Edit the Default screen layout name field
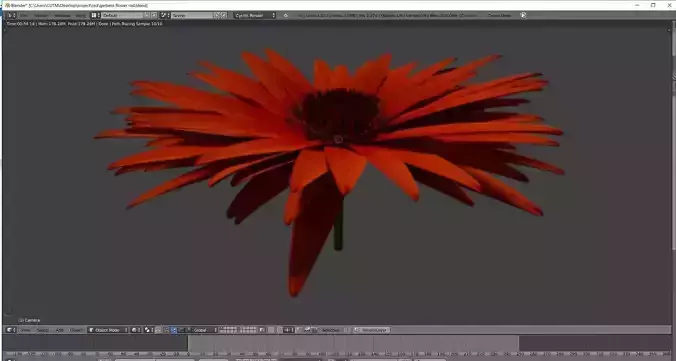The image size is (676, 361). [122, 15]
